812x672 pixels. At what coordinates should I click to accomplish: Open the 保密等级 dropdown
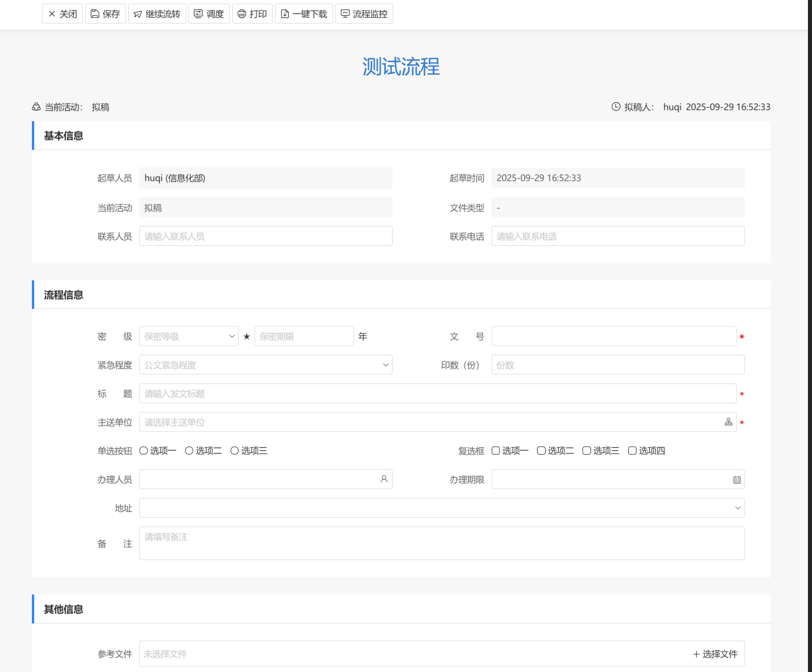click(189, 336)
